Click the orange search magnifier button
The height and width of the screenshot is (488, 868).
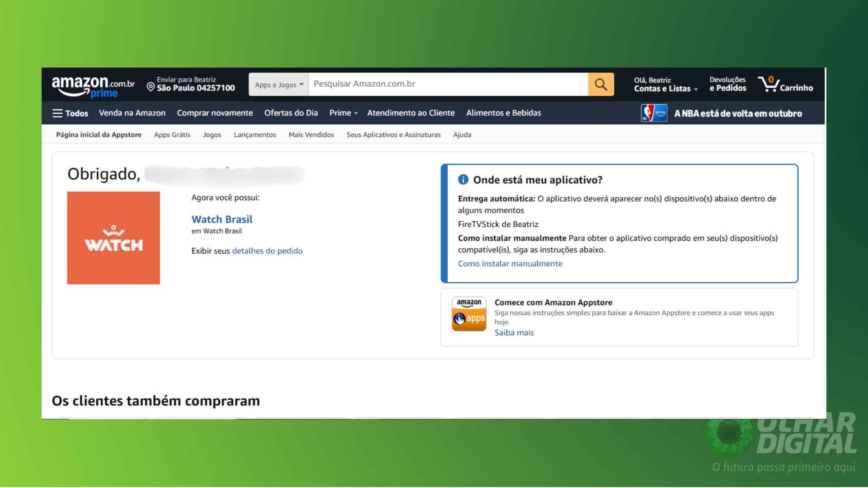point(601,84)
